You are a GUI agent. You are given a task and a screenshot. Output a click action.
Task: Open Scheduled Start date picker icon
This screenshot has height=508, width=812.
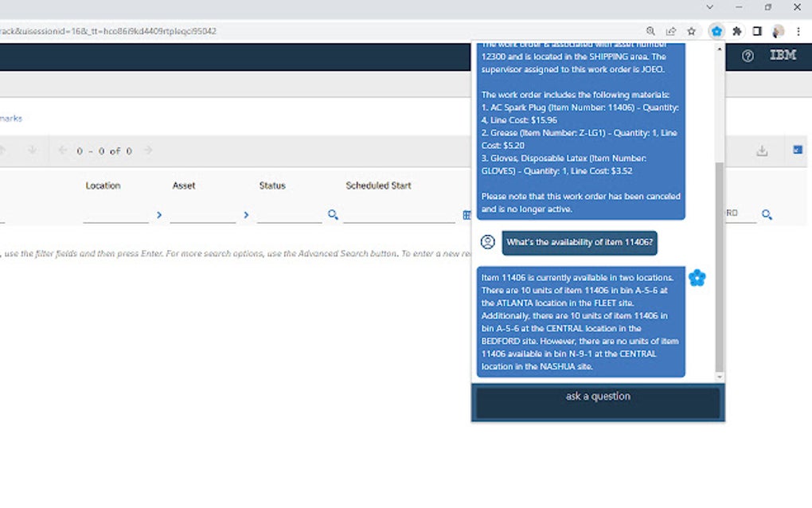click(467, 214)
